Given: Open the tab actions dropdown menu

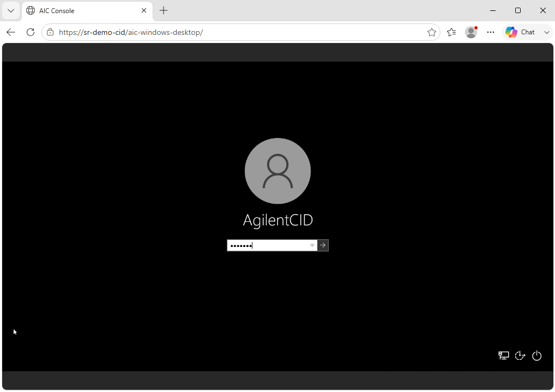Looking at the screenshot, I should (11, 10).
